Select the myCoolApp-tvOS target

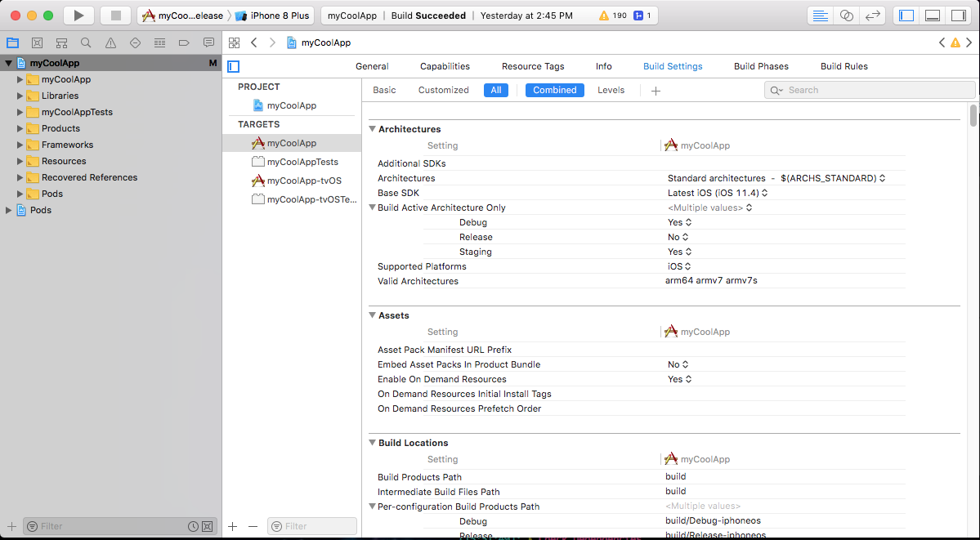(303, 181)
